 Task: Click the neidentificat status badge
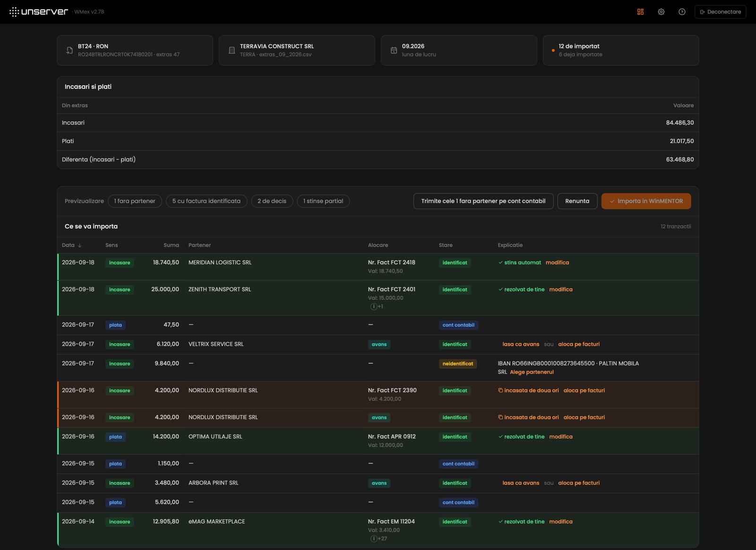click(458, 364)
